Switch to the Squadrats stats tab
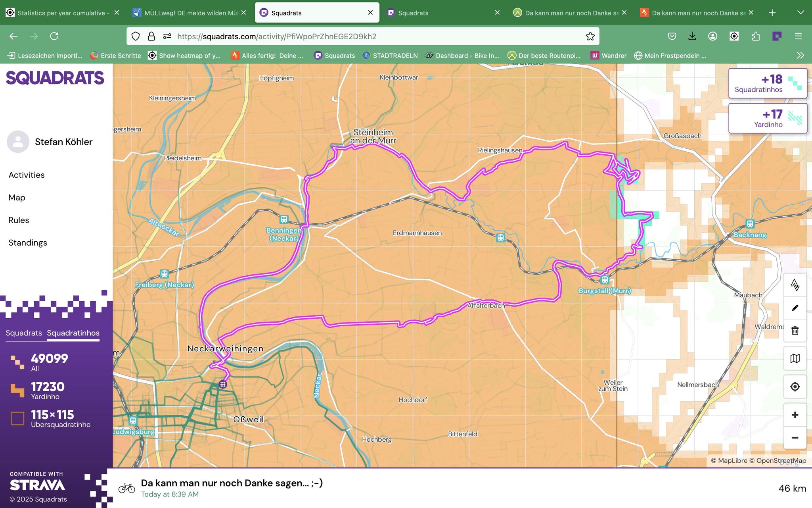The width and height of the screenshot is (812, 508). click(x=24, y=333)
